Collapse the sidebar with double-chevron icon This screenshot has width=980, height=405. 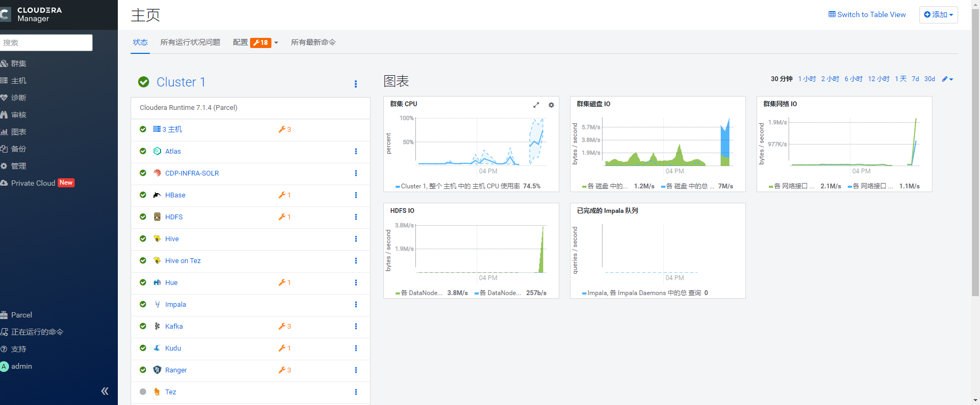[105, 391]
